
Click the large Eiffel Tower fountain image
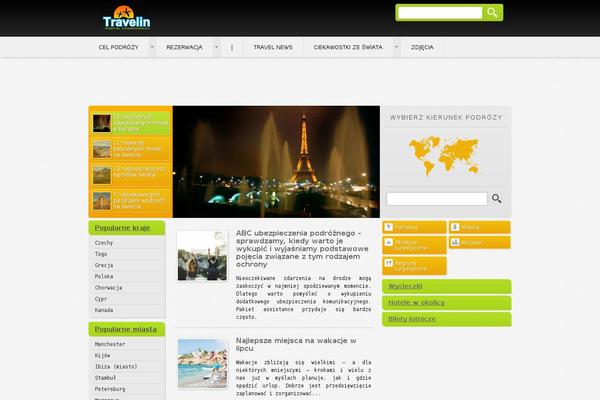tap(276, 162)
